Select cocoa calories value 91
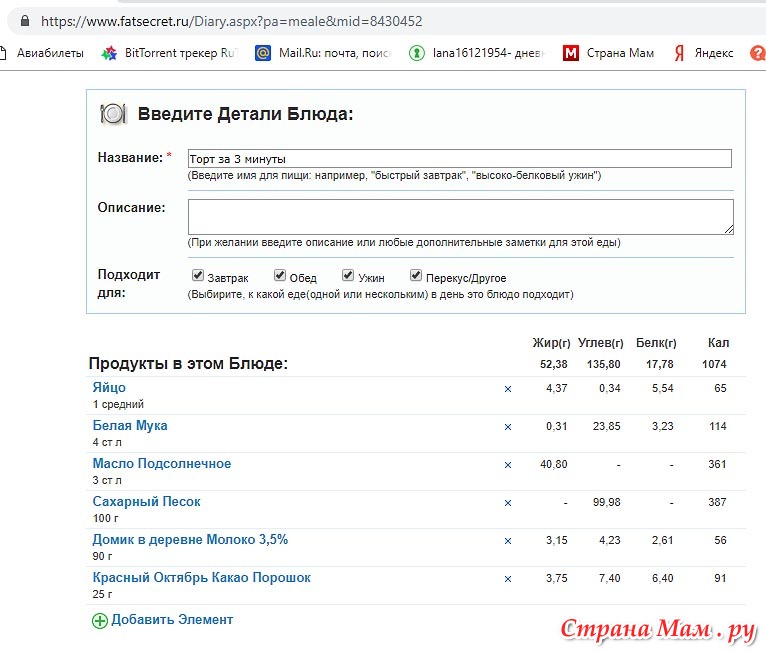Viewport: 766px width, 652px height. click(720, 578)
